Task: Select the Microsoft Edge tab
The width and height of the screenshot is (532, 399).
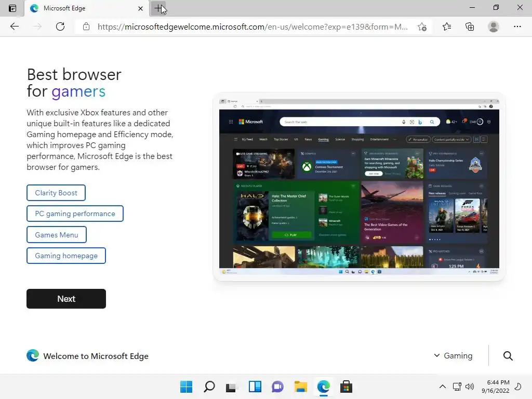Action: (87, 8)
